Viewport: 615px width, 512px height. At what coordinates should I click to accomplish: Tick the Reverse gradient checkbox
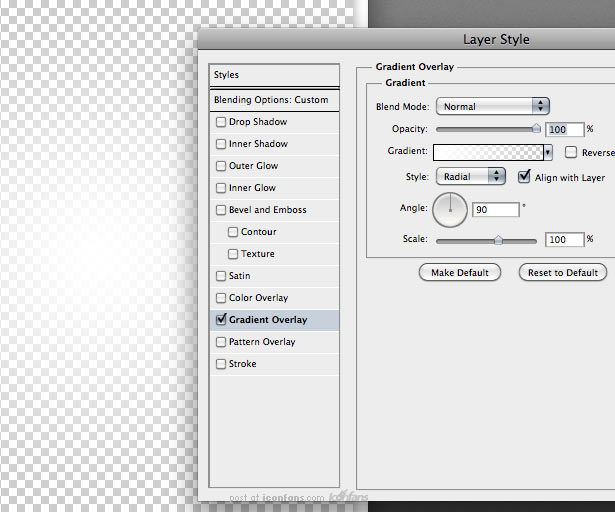[571, 152]
